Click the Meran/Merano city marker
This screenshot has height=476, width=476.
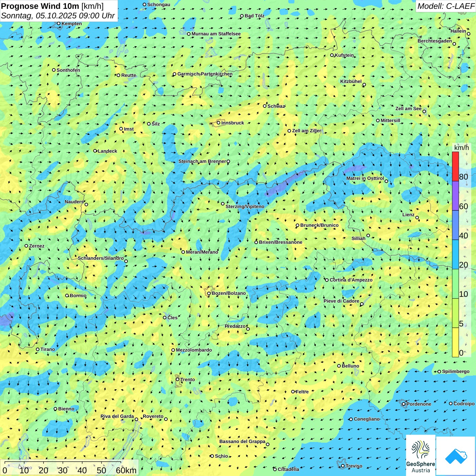pos(183,252)
